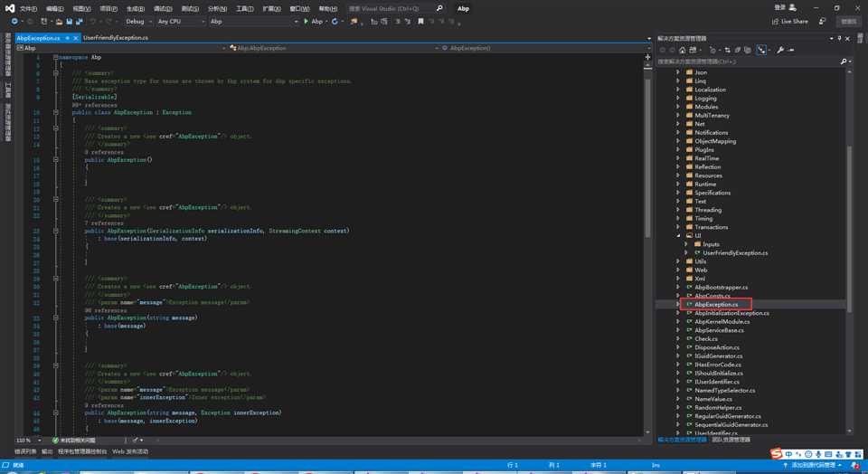Image resolution: width=868 pixels, height=474 pixels.
Task: Click Solution Explorer pending changes filter icon
Action: pos(713,50)
